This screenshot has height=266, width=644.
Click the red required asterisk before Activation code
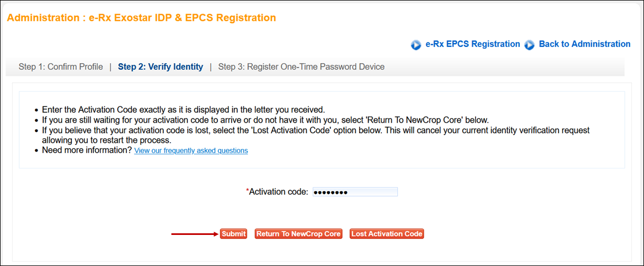[x=247, y=191]
